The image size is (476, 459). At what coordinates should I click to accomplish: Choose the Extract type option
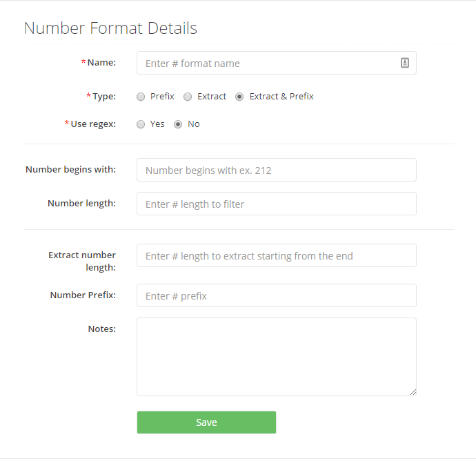point(188,97)
